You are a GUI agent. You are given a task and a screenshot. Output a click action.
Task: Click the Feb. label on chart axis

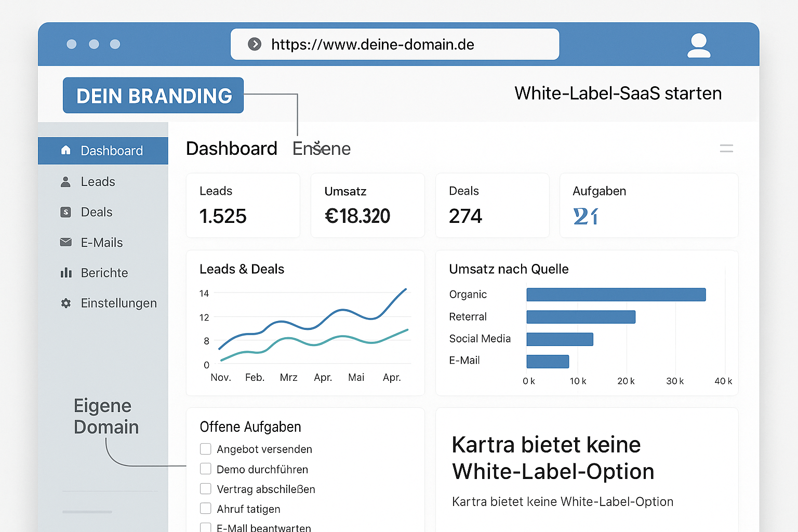point(255,377)
